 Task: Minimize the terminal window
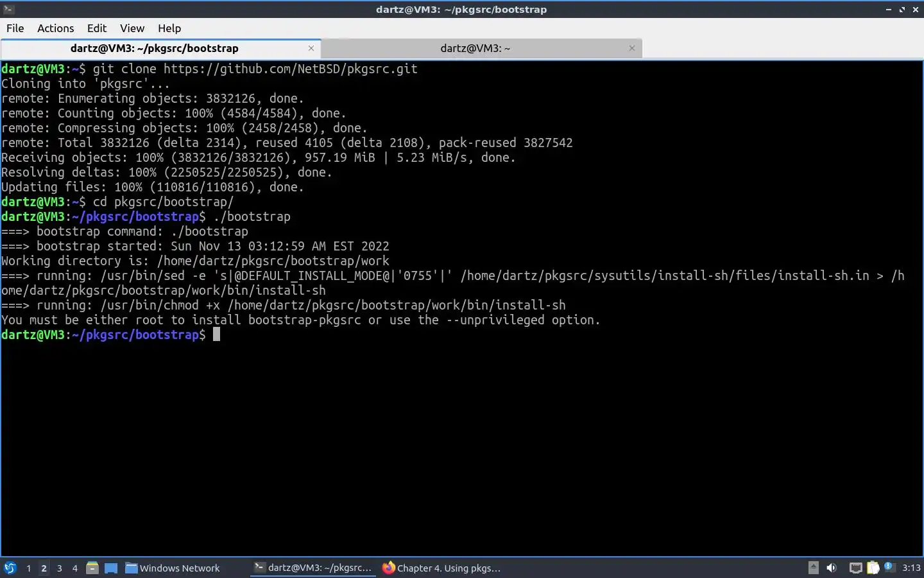889,10
